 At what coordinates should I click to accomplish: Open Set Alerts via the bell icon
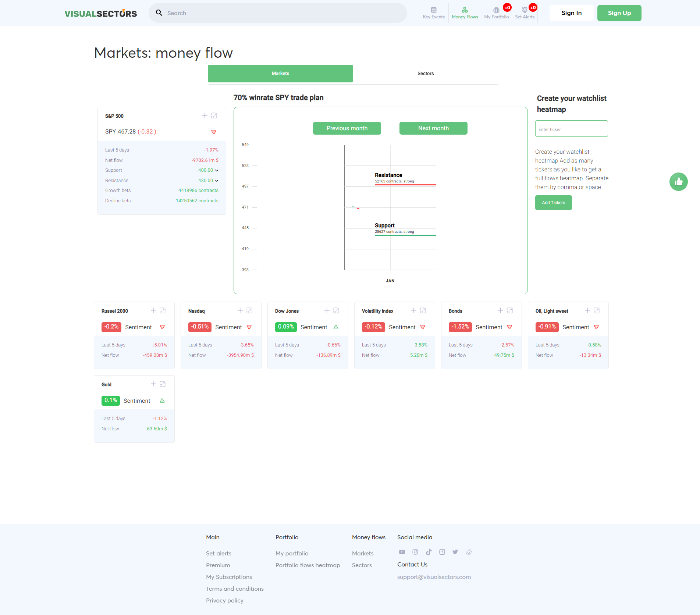[525, 10]
